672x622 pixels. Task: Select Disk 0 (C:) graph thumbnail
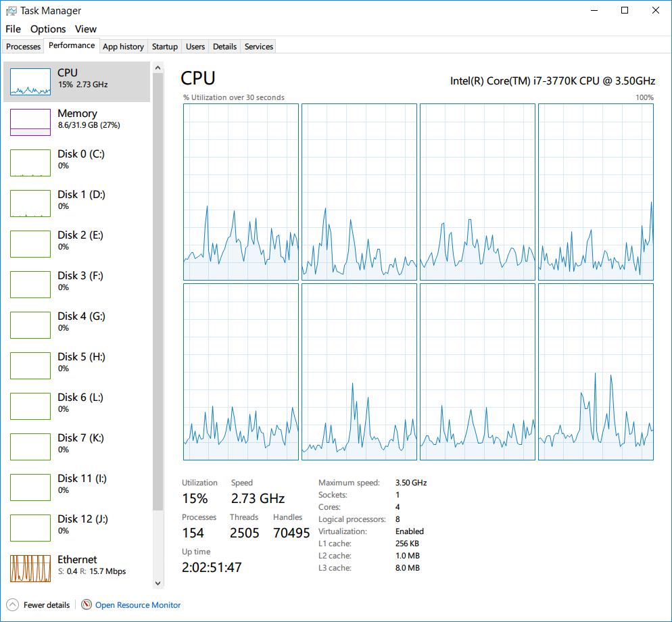pos(30,163)
